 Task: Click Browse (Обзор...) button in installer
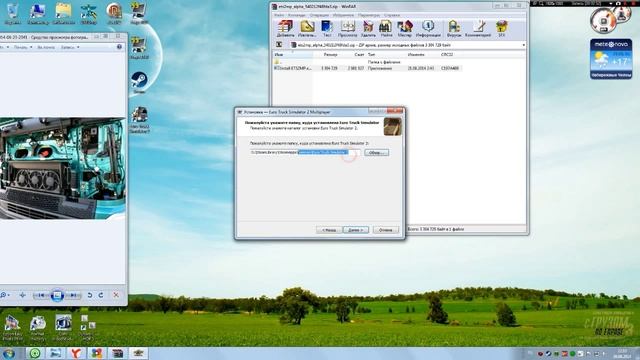click(x=376, y=153)
